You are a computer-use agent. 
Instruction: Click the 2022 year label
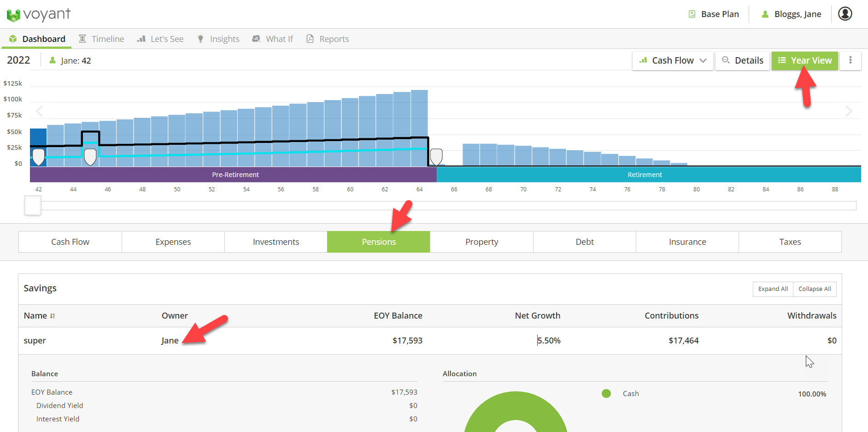[x=18, y=60]
